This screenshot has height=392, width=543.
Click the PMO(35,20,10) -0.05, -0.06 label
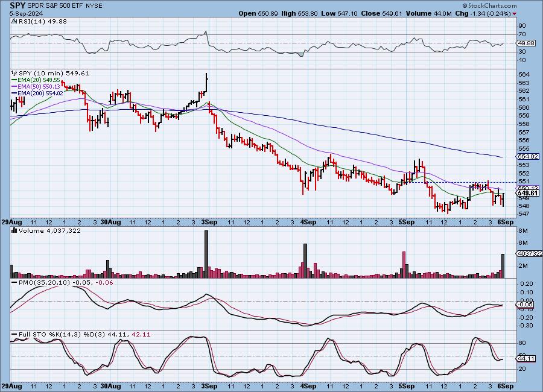pyautogui.click(x=66, y=283)
